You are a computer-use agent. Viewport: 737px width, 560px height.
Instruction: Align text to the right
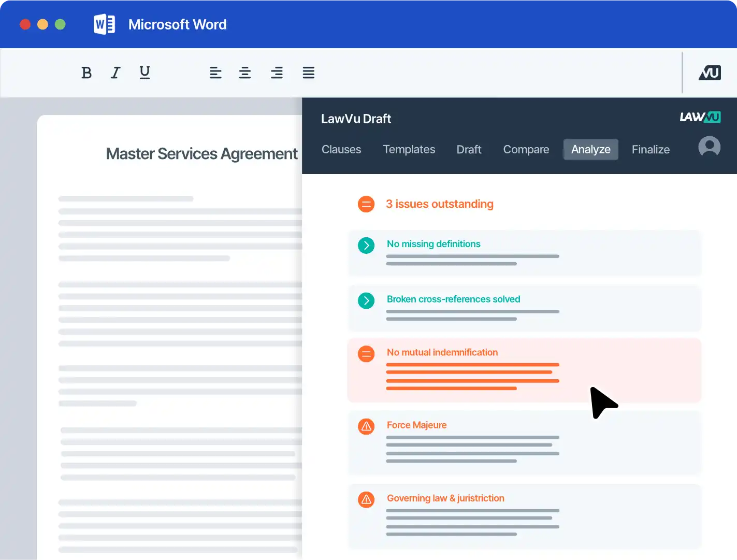tap(277, 73)
